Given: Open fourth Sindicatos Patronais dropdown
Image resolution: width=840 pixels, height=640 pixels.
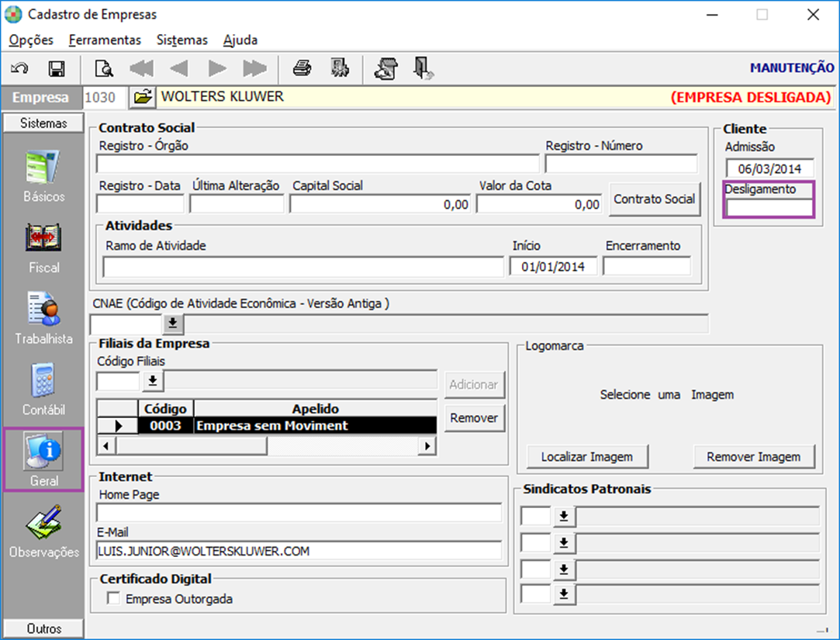Looking at the screenshot, I should click(x=564, y=594).
